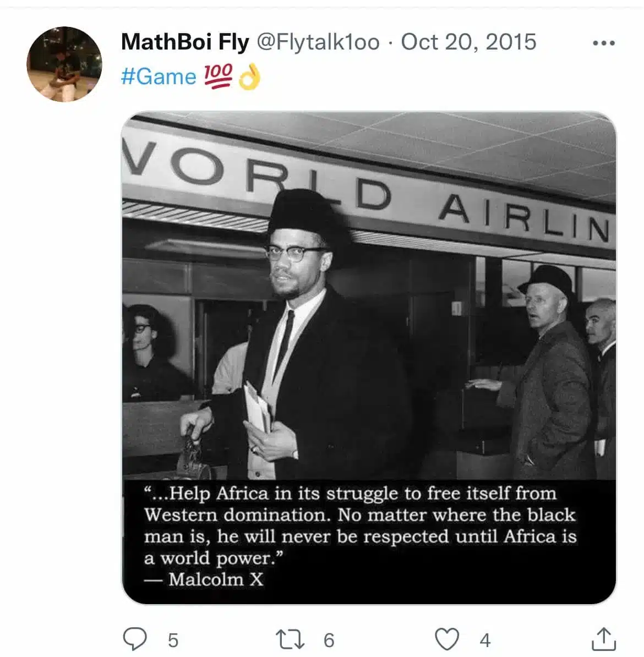Select the @Flytalk1oo handle
The height and width of the screenshot is (657, 644).
[318, 42]
